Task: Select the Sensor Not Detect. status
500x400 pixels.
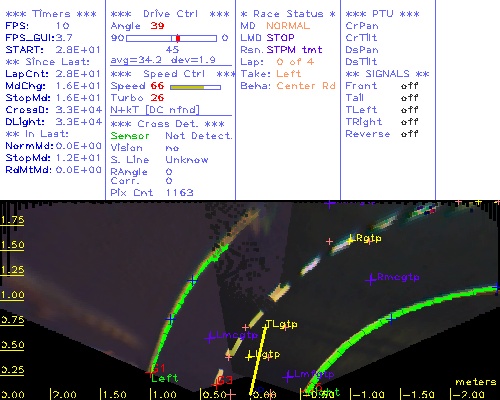Action: coord(171,136)
